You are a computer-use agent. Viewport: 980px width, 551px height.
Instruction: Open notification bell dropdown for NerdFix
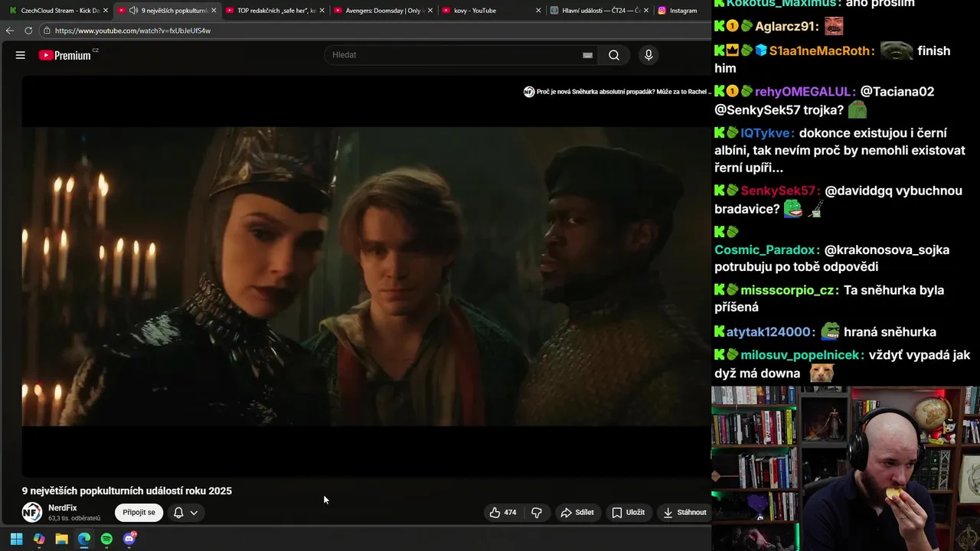pyautogui.click(x=185, y=513)
